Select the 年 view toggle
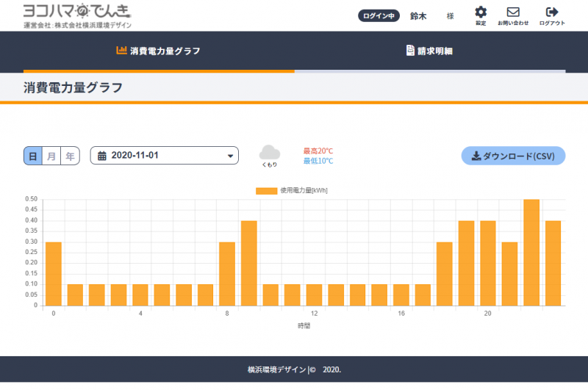 70,156
